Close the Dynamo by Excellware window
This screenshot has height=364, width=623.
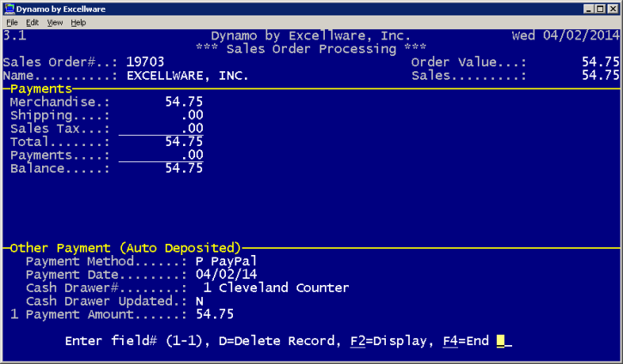point(613,9)
